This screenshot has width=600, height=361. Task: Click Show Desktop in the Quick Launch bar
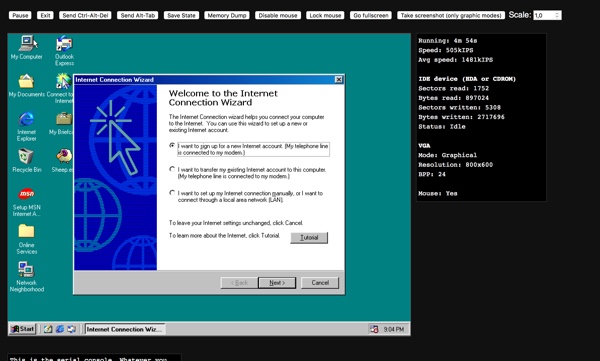point(48,329)
